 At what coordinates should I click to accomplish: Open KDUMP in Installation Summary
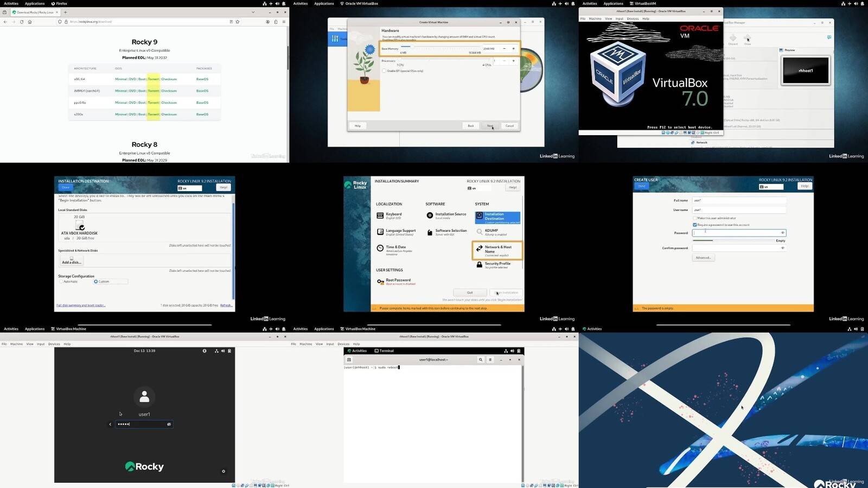pyautogui.click(x=492, y=232)
